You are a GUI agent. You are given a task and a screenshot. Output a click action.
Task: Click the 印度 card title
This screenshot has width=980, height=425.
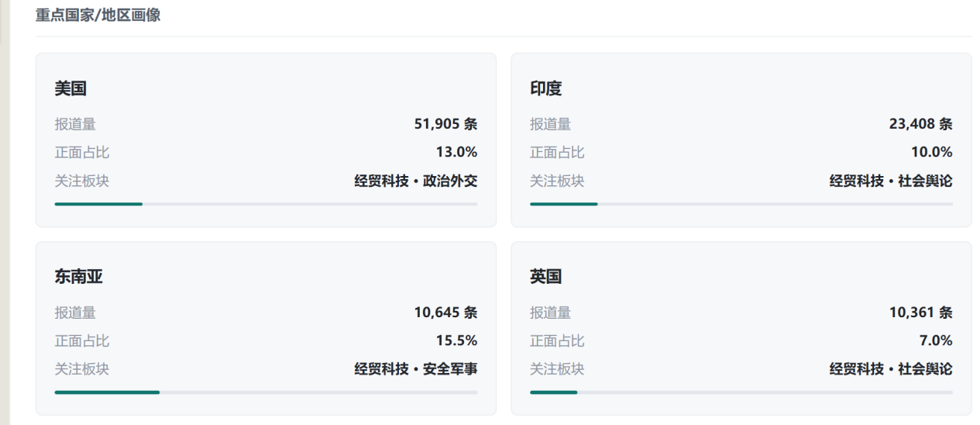tap(545, 88)
